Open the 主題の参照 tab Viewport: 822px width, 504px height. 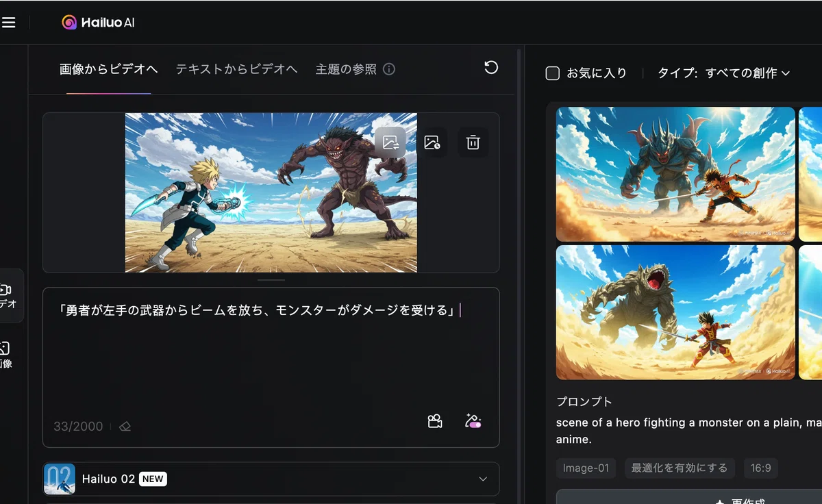click(346, 69)
